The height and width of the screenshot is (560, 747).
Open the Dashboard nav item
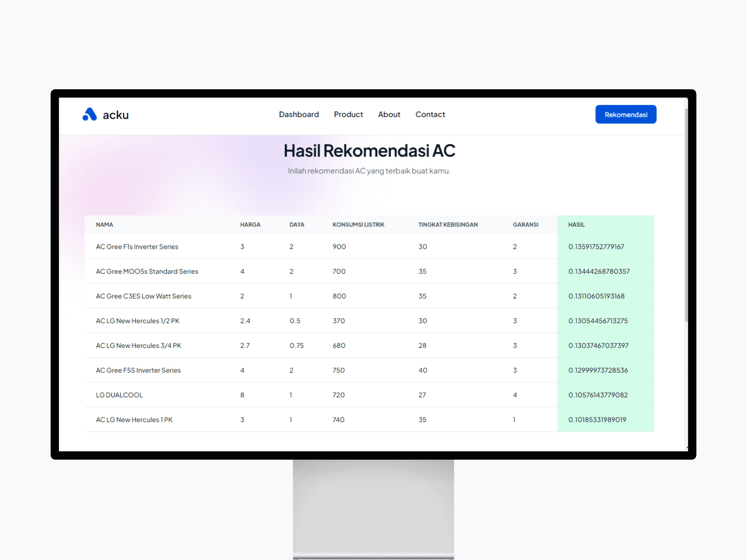point(299,114)
